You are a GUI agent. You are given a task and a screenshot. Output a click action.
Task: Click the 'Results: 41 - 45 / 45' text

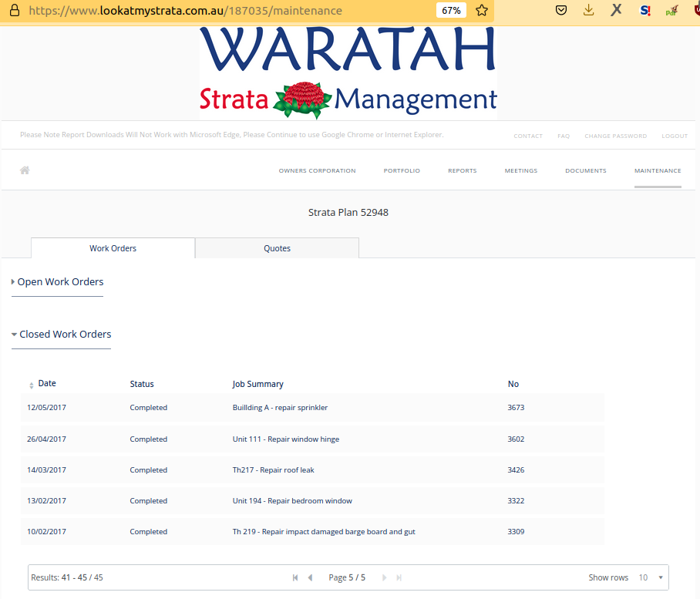67,577
